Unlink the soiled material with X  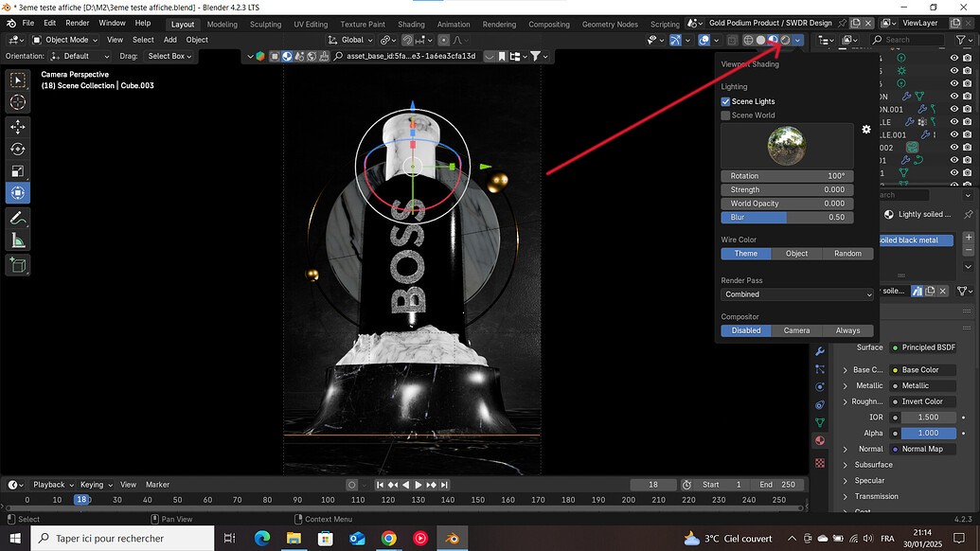943,291
